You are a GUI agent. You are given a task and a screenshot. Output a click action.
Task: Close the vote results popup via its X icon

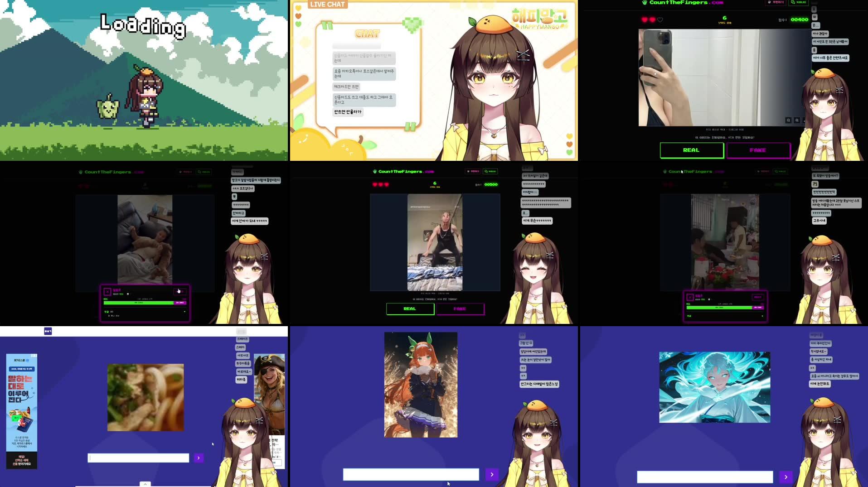[x=107, y=291]
